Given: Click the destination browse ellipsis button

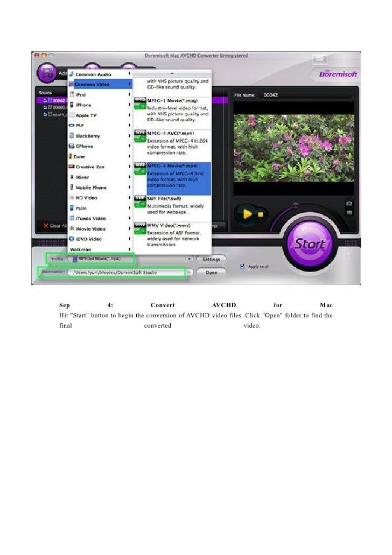Looking at the screenshot, I should point(189,272).
